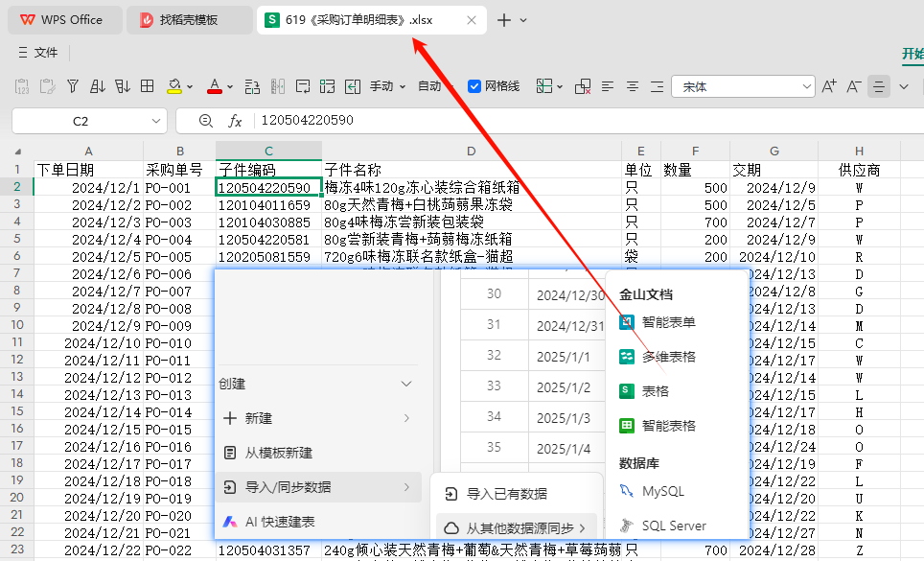924x561 pixels.
Task: Close the 采购订单明细表 document tab
Action: (472, 20)
